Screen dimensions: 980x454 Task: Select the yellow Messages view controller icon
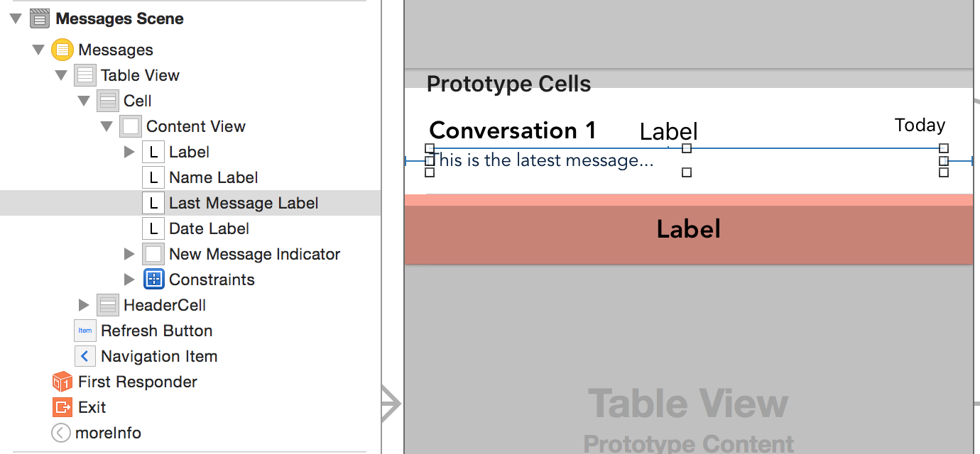tap(62, 50)
